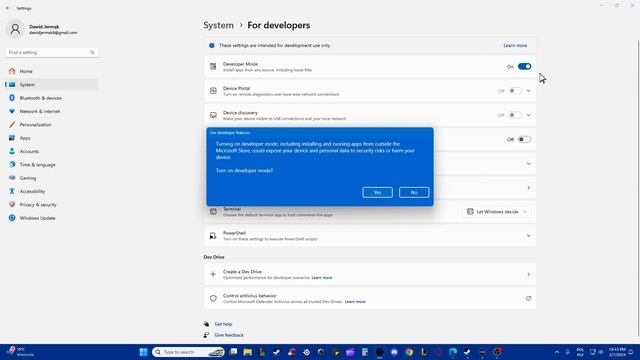Click the PowerShell row icon
This screenshot has width=640, height=360.
tap(213, 236)
